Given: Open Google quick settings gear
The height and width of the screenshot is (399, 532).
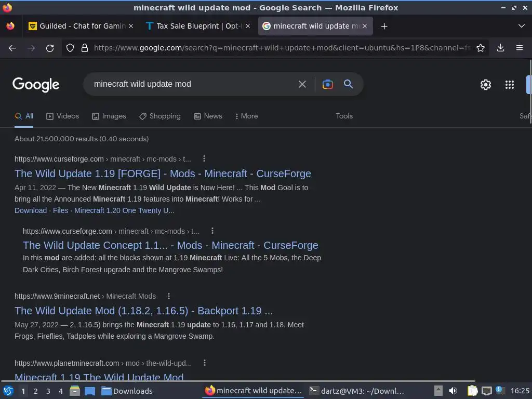Looking at the screenshot, I should point(486,85).
